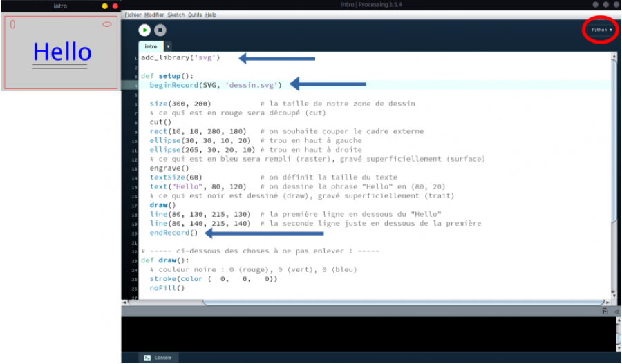The height and width of the screenshot is (364, 622).
Task: Click the editor horizontal scrollbar left arrow
Action: (124, 303)
